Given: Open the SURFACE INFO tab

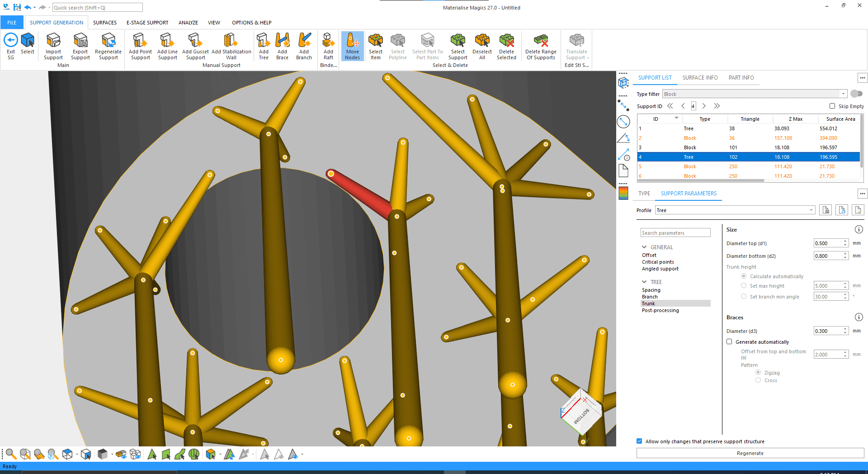Looking at the screenshot, I should [700, 77].
